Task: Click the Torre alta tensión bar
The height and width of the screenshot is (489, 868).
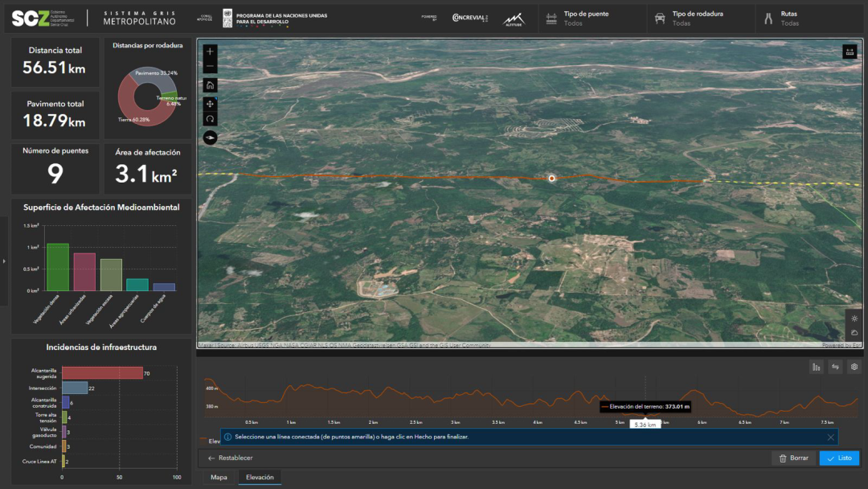Action: (x=64, y=417)
